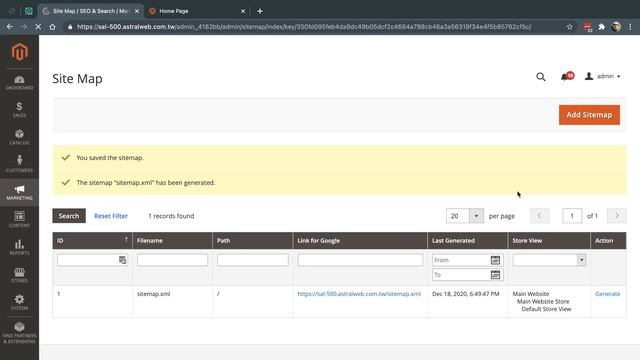Open the browser extensions puzzle icon
The height and width of the screenshot is (360, 640).
(602, 27)
